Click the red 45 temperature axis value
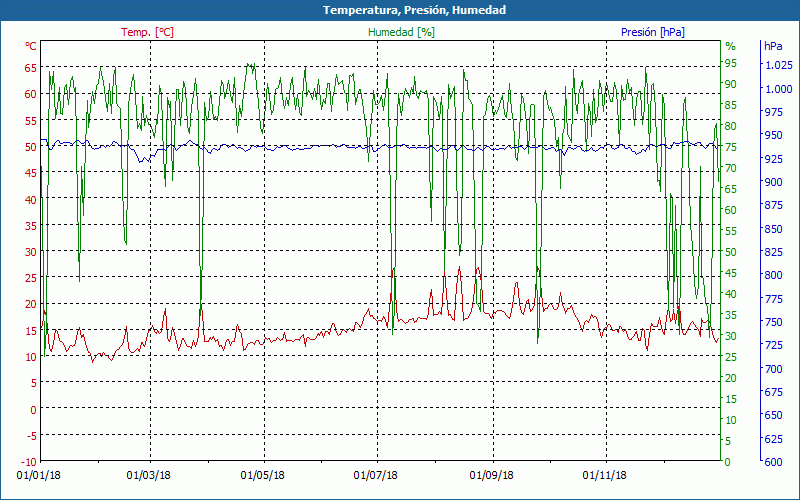 (31, 173)
